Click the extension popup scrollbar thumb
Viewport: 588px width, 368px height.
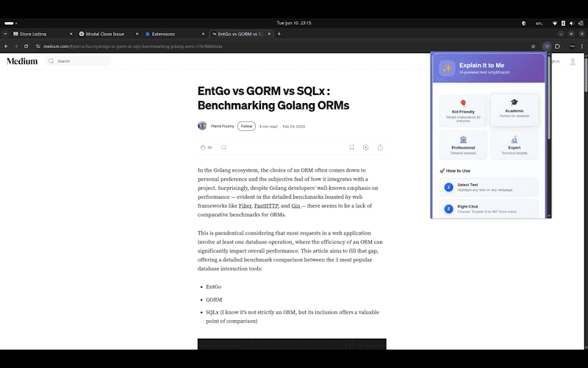click(549, 98)
